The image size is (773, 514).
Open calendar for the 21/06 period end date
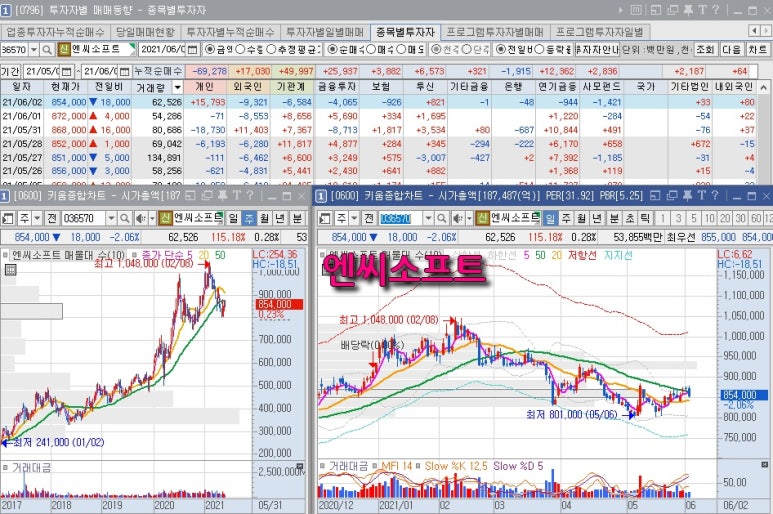click(124, 72)
